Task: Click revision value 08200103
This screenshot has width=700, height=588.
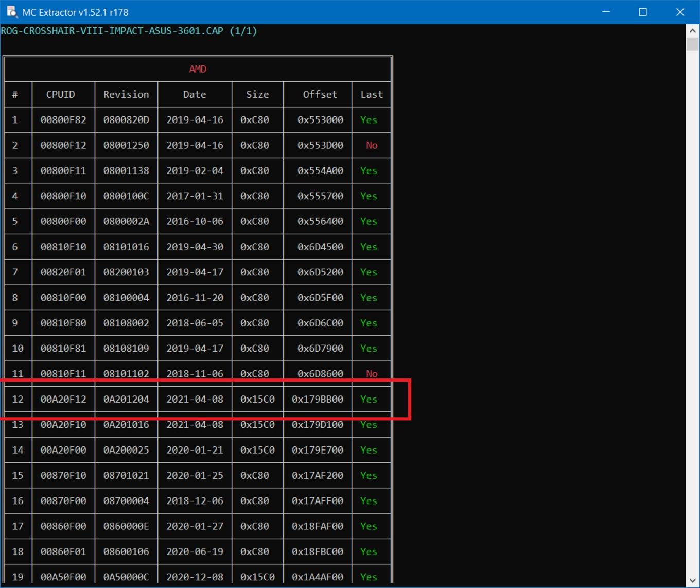Action: coord(126,272)
